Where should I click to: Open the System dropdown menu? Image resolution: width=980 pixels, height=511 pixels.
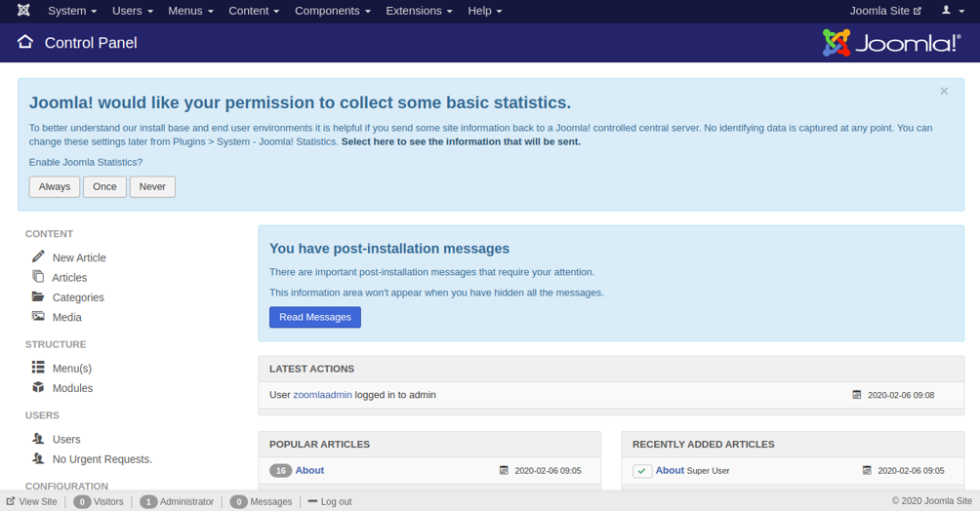72,11
